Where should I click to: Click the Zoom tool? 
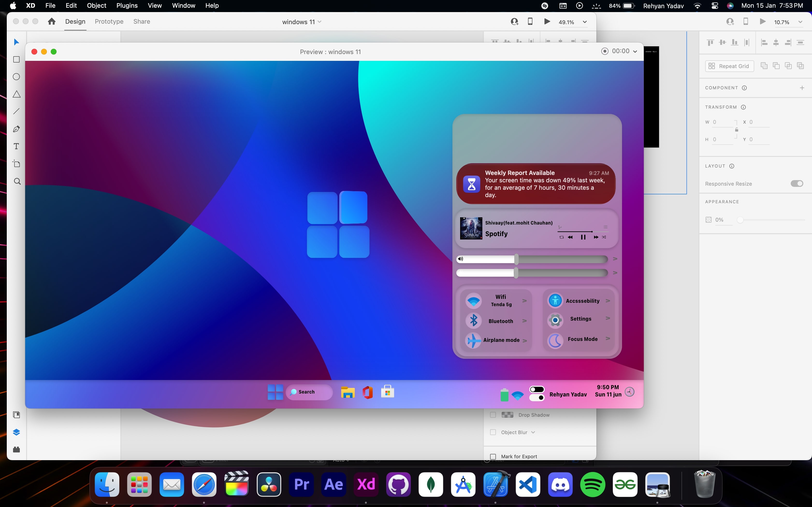(x=17, y=181)
